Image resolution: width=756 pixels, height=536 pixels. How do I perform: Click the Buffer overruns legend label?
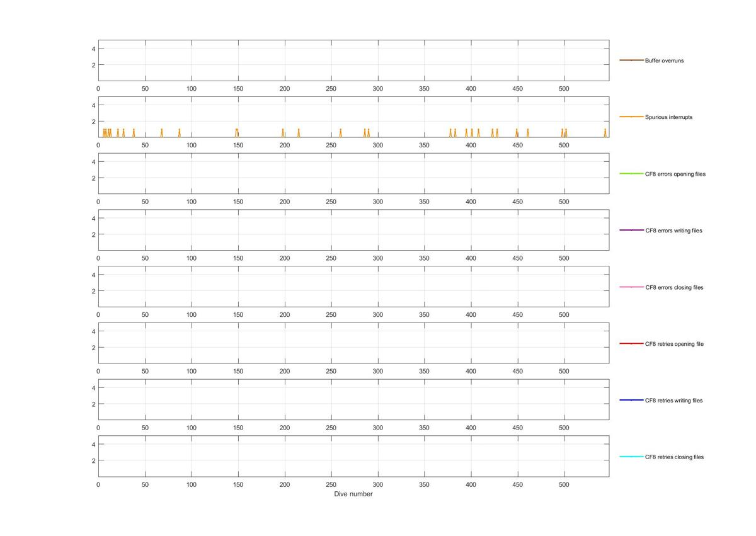[x=664, y=60]
